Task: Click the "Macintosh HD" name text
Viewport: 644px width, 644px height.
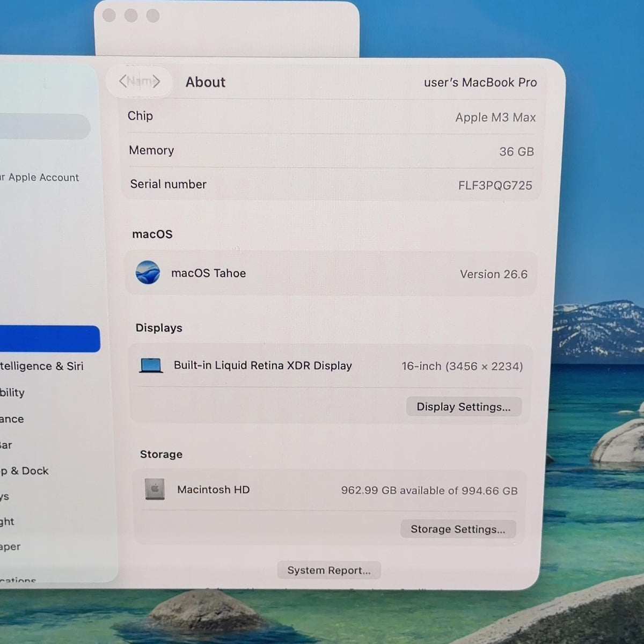Action: coord(214,489)
